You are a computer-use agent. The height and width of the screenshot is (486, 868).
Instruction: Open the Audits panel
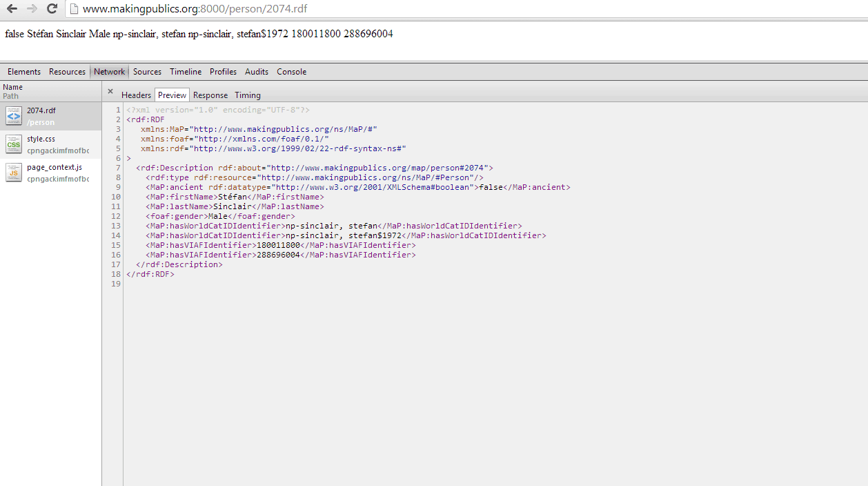tap(257, 72)
